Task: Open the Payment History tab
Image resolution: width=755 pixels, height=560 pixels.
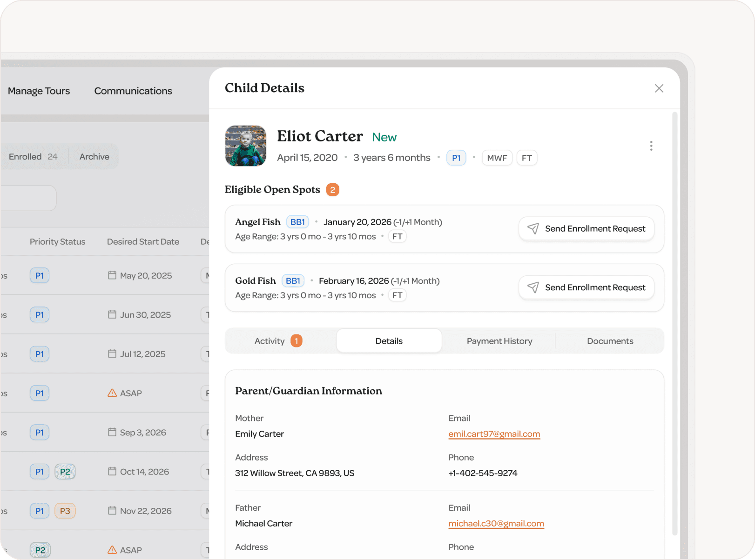Action: coord(499,341)
